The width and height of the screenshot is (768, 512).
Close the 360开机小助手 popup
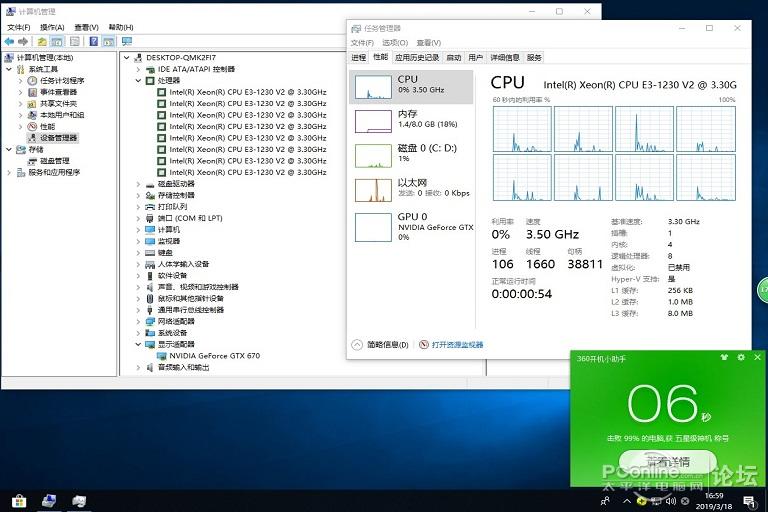click(x=757, y=358)
